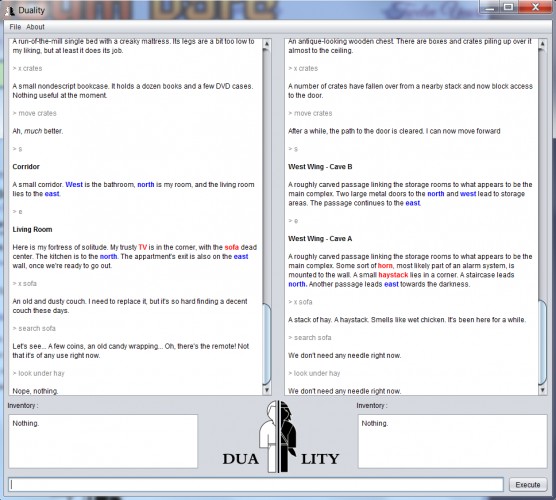Click the right pane scrollbar thumb
Viewport: 556px width, 500px height.
[542, 343]
